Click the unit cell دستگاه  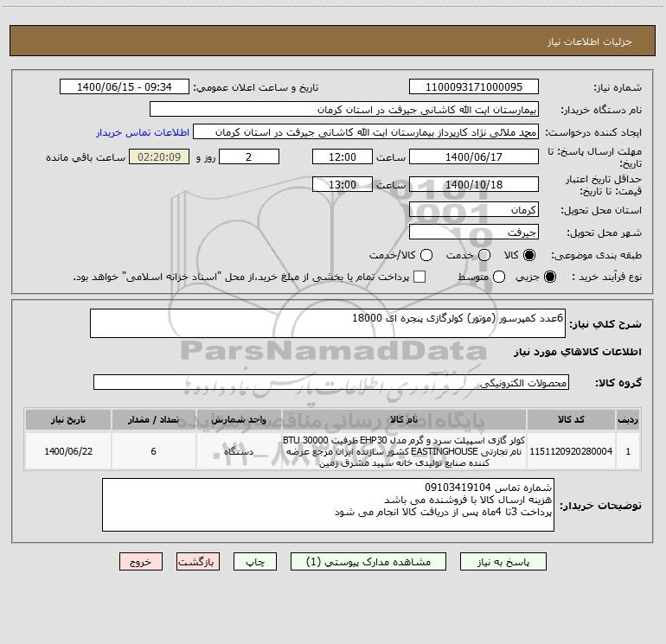coord(239,451)
